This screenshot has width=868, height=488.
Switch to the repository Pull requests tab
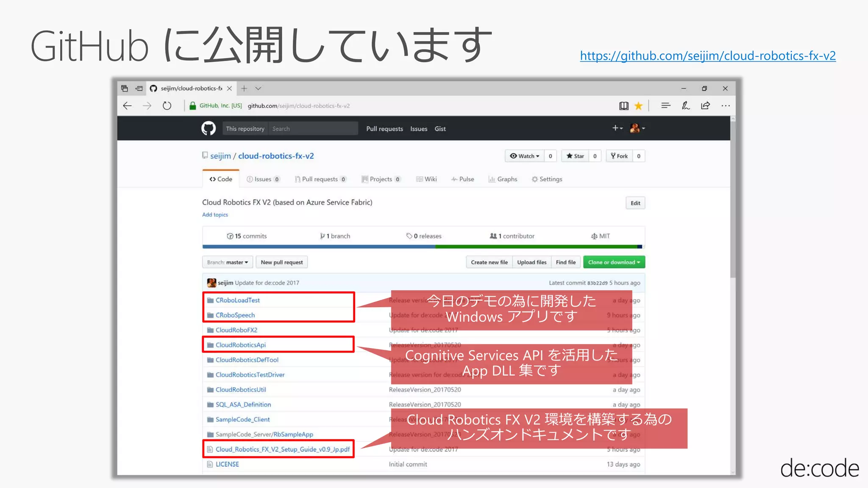pos(320,179)
